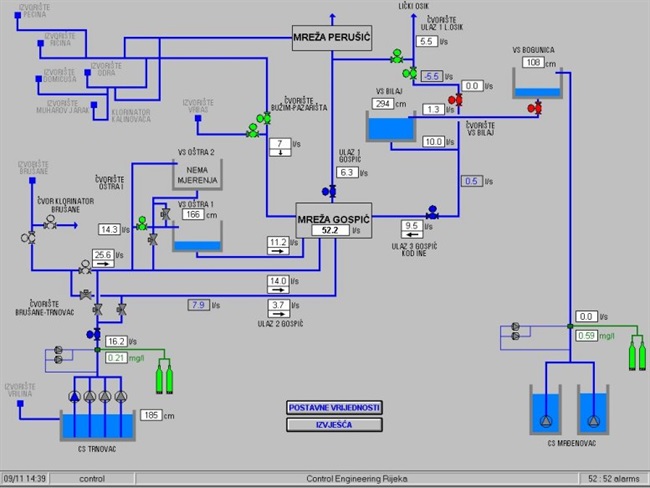The height and width of the screenshot is (488, 650).
Task: Click the 0.59 mg/l chlorine value
Action: click(x=586, y=336)
